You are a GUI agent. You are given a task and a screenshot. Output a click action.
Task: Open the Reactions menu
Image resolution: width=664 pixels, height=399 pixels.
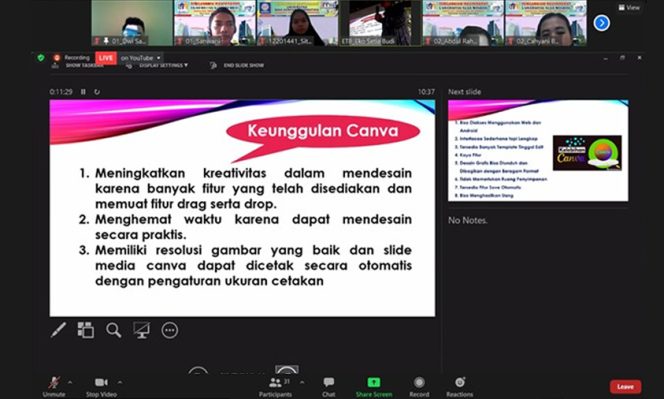point(459,386)
